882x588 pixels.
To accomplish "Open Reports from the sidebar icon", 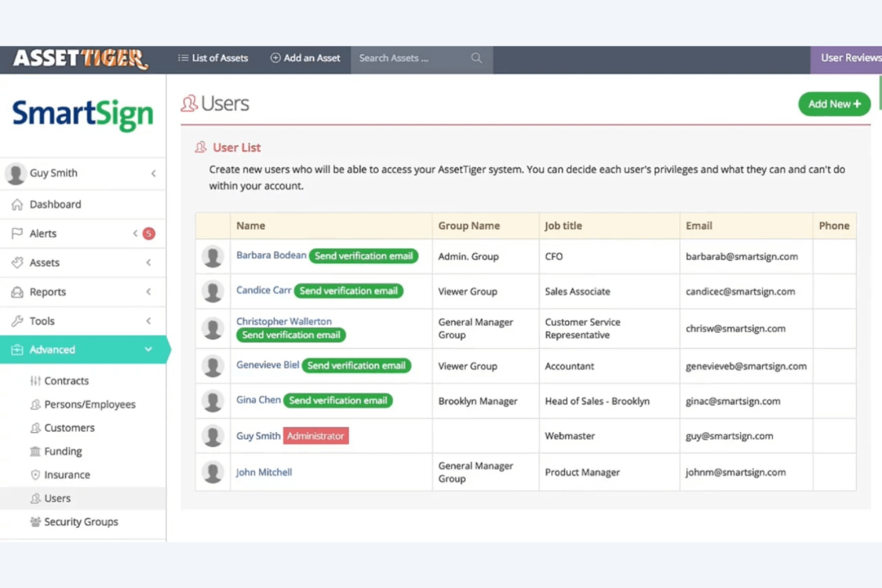I will click(17, 291).
